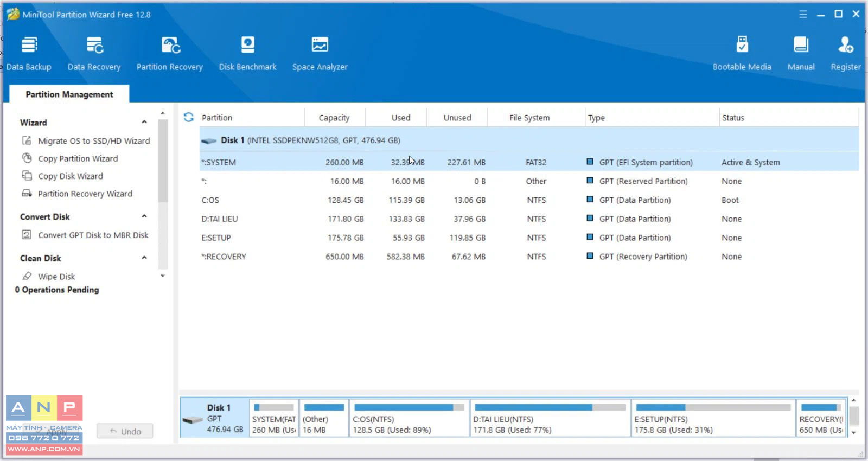Collapse the Clean Disk section
This screenshot has height=461, width=868.
(144, 258)
